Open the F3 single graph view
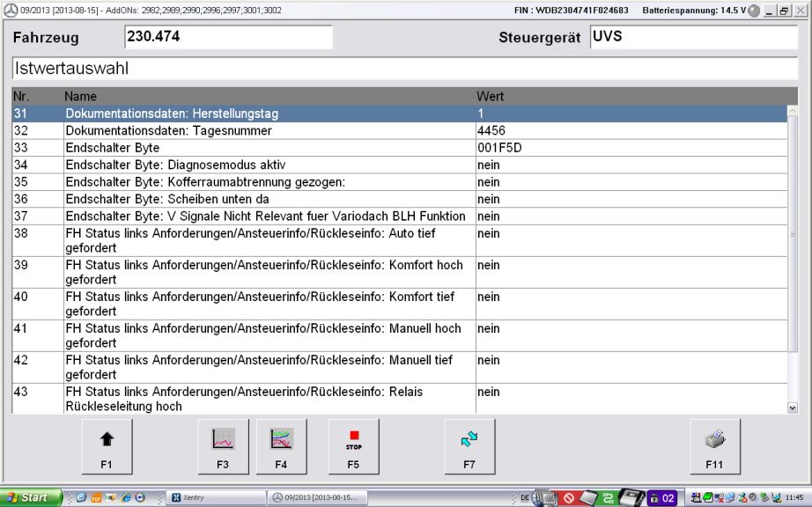Image resolution: width=812 pixels, height=507 pixels. 223,446
